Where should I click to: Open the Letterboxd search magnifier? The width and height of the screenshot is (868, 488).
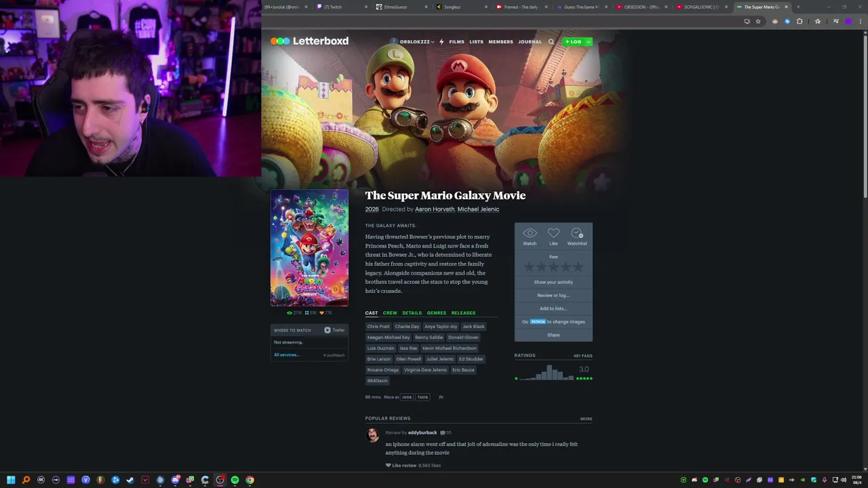pyautogui.click(x=551, y=41)
